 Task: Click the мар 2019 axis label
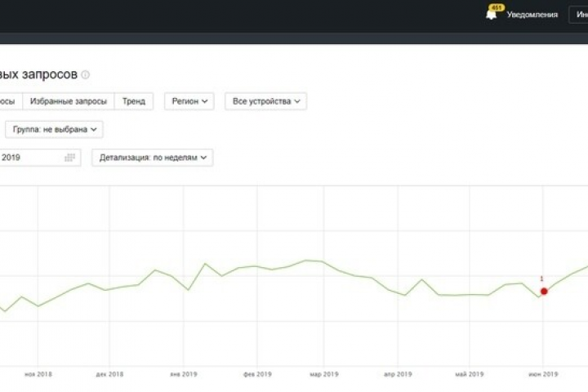tap(324, 374)
